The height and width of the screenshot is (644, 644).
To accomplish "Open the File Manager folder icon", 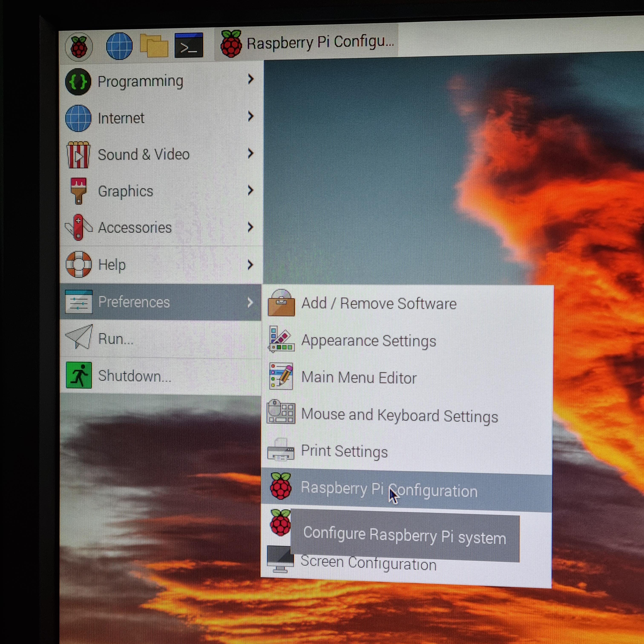I will click(x=154, y=46).
